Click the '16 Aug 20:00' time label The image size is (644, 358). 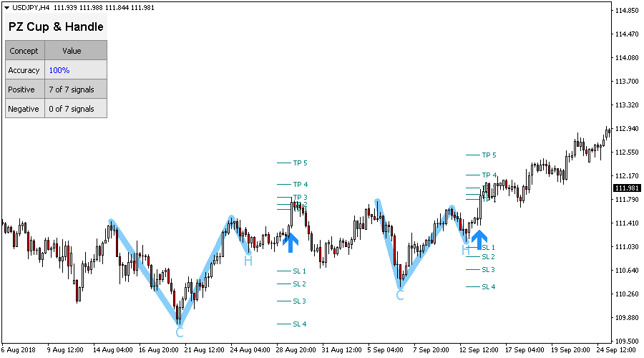pyautogui.click(x=159, y=350)
